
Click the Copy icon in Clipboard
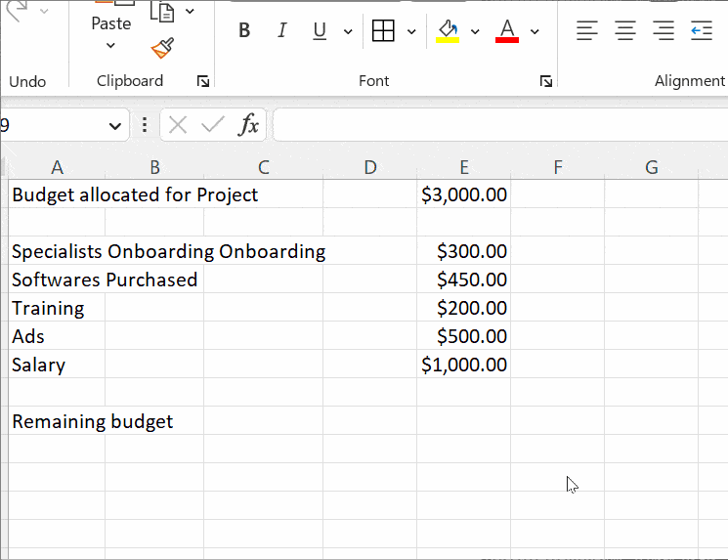point(162,12)
